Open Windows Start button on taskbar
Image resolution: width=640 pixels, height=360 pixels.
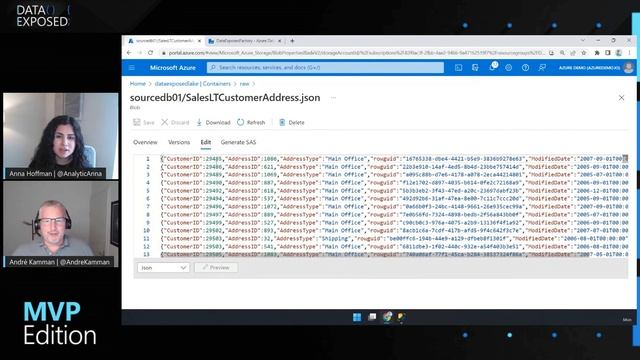pos(357,317)
